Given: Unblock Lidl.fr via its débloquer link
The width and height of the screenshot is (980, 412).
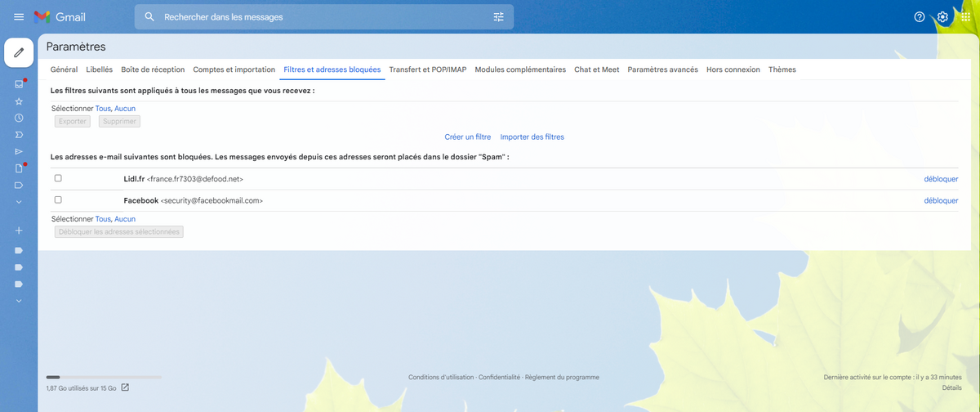Looking at the screenshot, I should 942,178.
